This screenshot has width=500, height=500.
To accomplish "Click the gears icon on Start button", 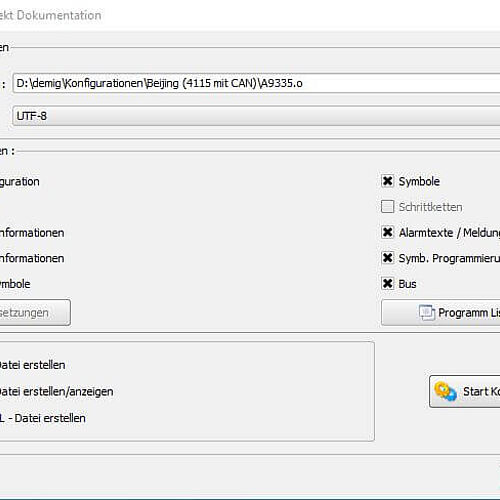I will click(x=445, y=391).
